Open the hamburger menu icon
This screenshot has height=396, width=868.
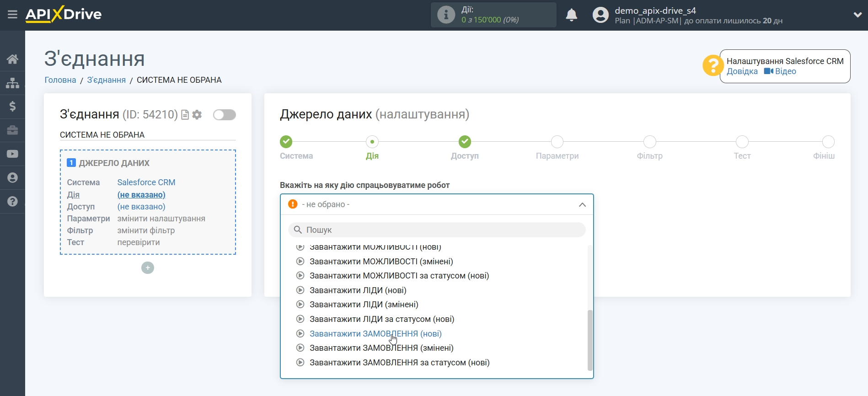[x=12, y=15]
